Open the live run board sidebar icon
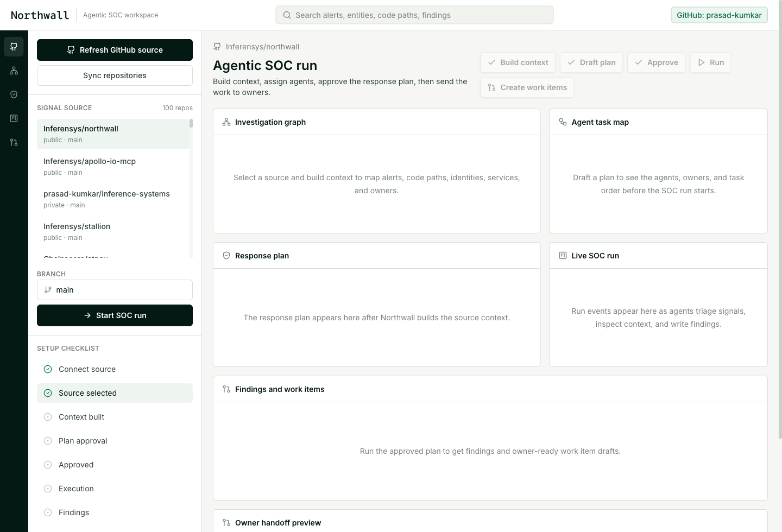Screen dimensions: 782x532 pos(14,118)
